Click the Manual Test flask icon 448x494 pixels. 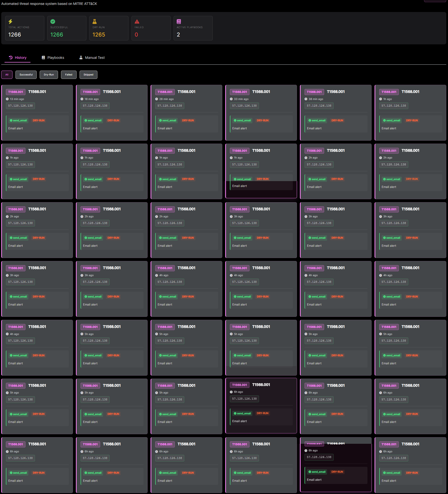pos(81,58)
